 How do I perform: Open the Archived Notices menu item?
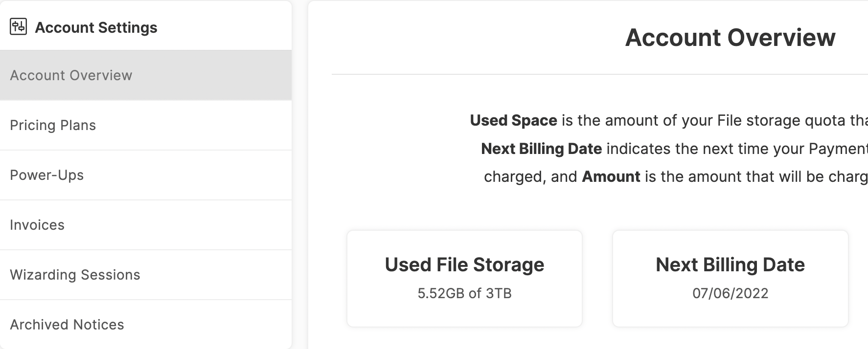click(x=146, y=325)
